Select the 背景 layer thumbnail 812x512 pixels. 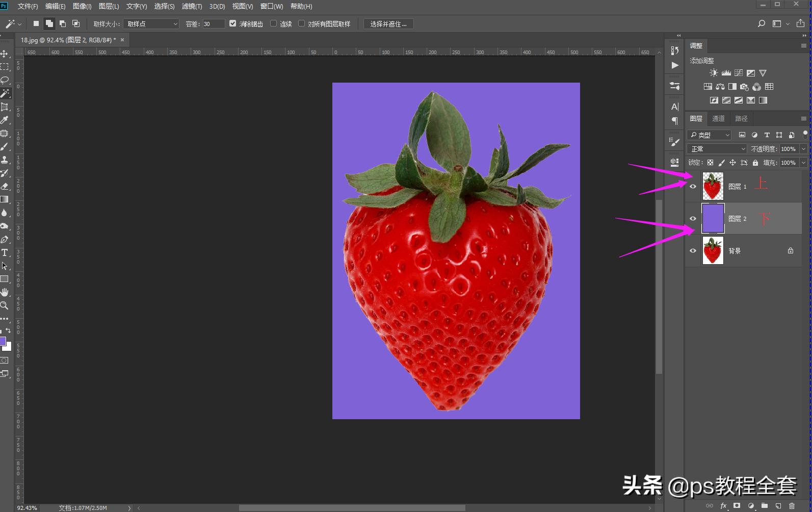[713, 250]
